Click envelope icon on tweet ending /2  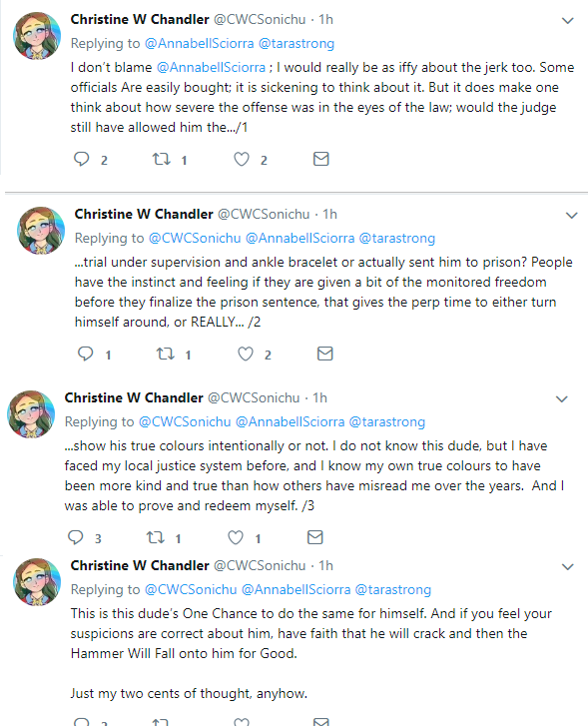(x=325, y=354)
